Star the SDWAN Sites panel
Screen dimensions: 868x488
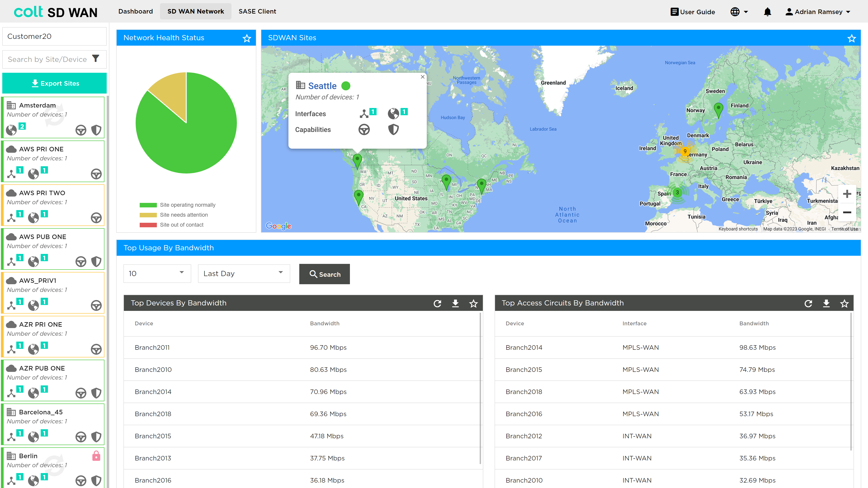pos(851,38)
